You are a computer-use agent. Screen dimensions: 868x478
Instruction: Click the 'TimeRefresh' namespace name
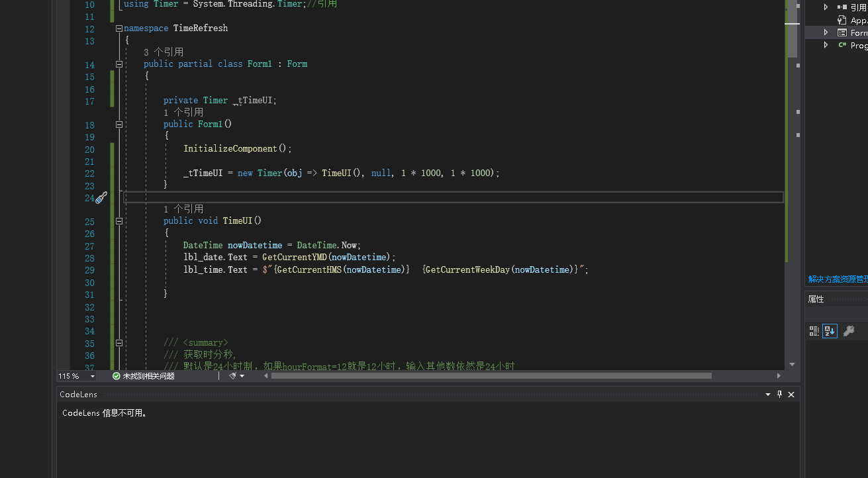pos(201,28)
